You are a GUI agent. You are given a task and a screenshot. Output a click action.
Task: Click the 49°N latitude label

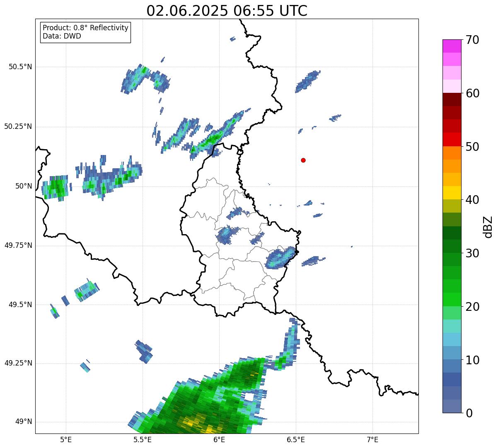point(24,422)
